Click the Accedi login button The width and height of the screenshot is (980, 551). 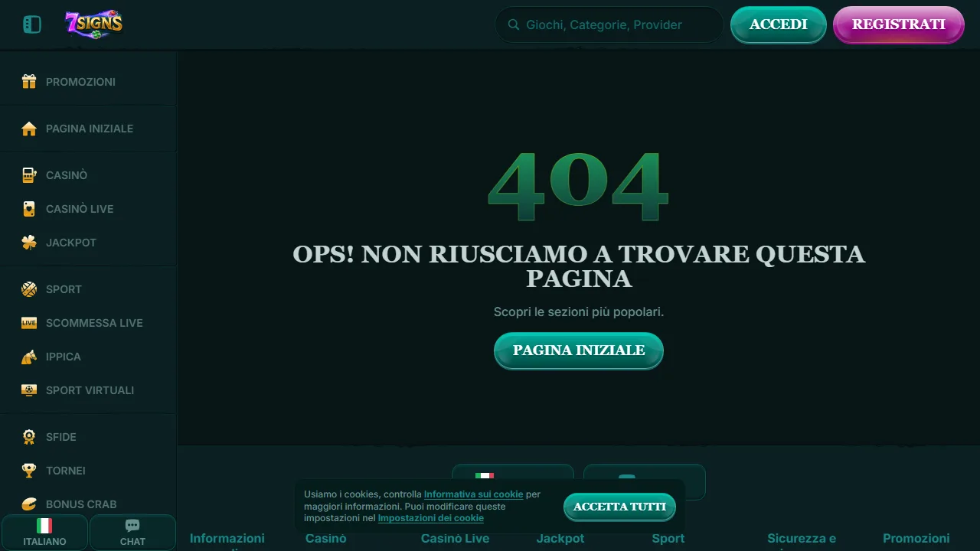point(779,24)
